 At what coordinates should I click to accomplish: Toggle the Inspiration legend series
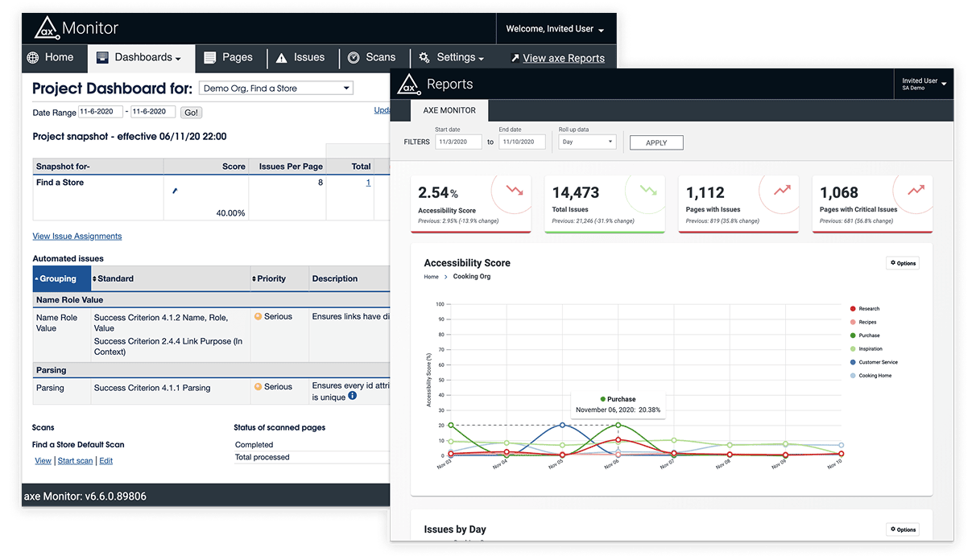tap(870, 349)
